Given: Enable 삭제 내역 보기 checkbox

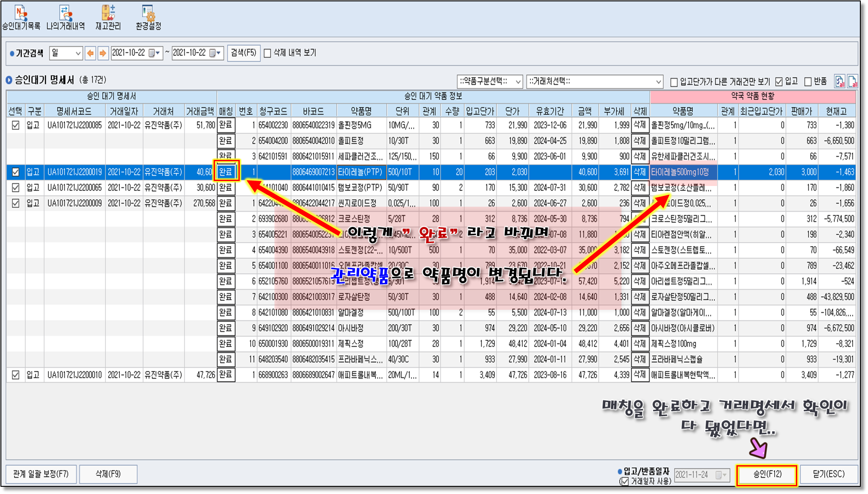Looking at the screenshot, I should [268, 53].
